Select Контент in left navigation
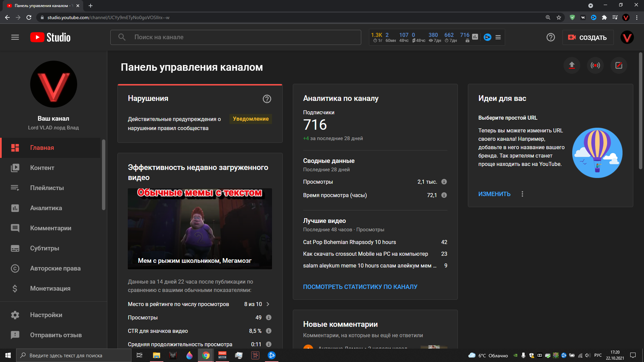Viewport: 644px width, 362px height. point(42,168)
